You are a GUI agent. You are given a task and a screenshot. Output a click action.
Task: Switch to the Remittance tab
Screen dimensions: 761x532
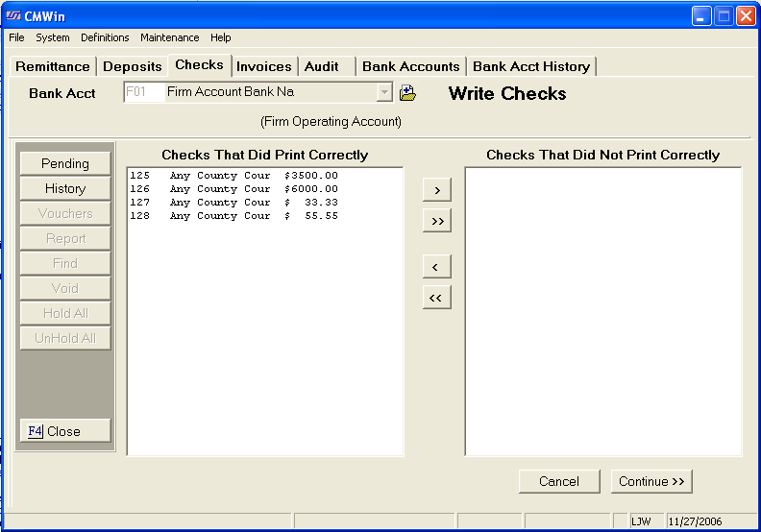click(53, 66)
